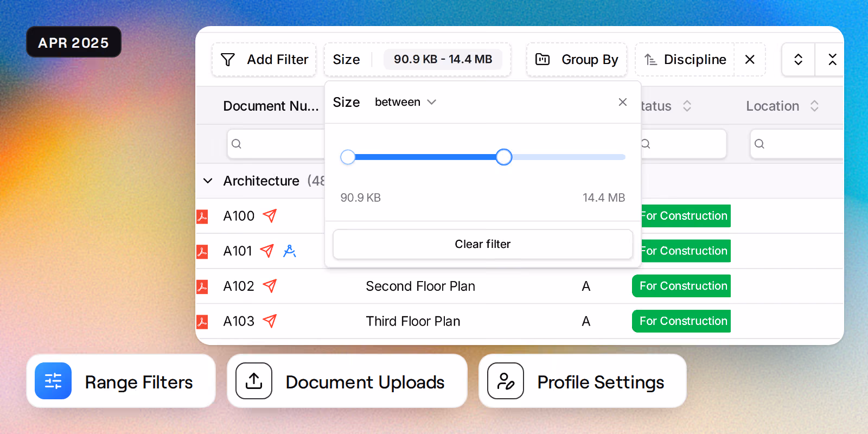The height and width of the screenshot is (434, 868).
Task: Click the Discipline sort icon
Action: point(650,60)
